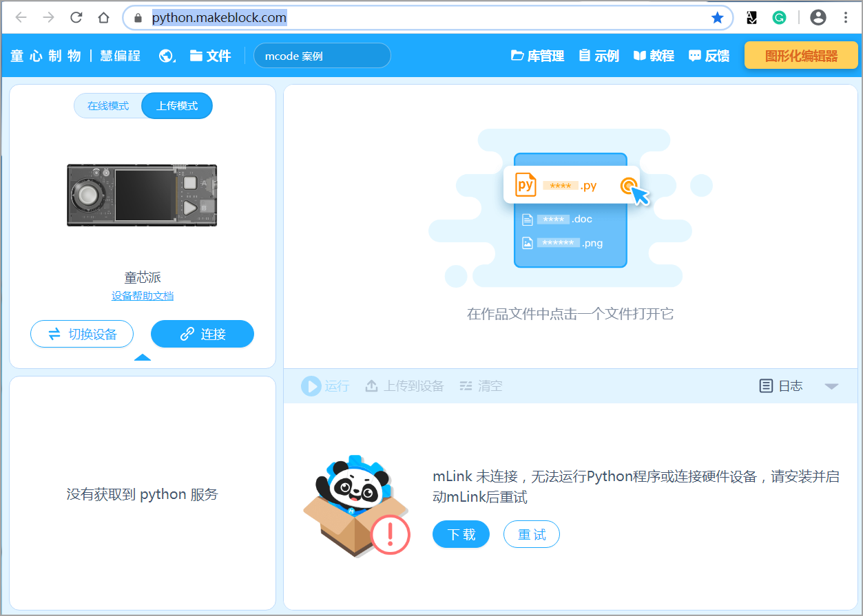
Task: Select 在线模式 online mode
Action: pos(108,106)
